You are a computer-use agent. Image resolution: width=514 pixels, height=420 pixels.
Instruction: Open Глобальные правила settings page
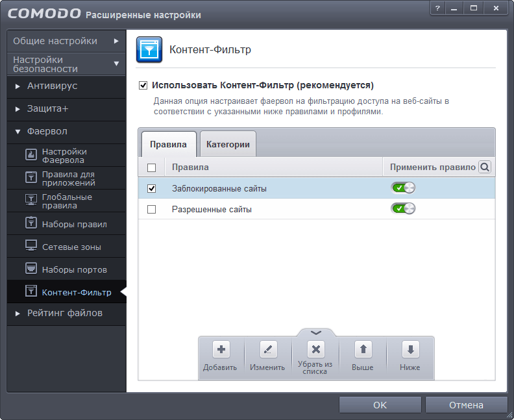[66, 201]
